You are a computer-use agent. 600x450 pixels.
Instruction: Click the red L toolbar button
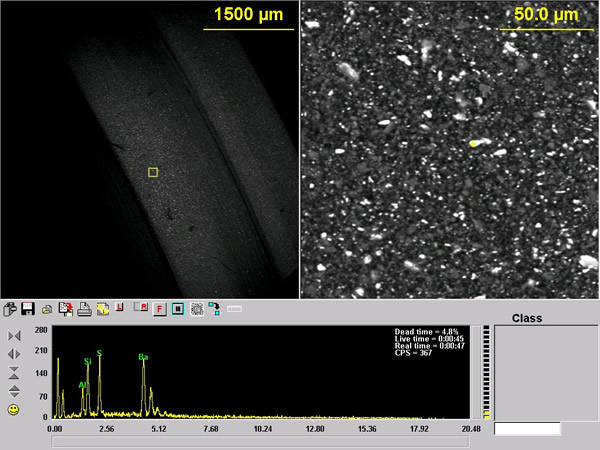tap(119, 307)
